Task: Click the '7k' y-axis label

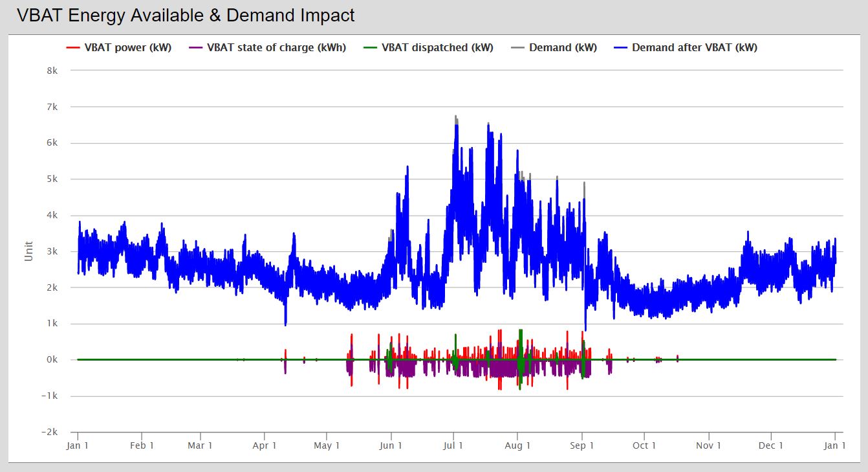Action: [53, 107]
